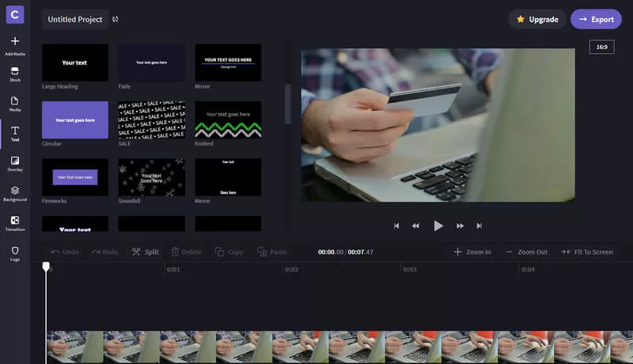Image resolution: width=633 pixels, height=364 pixels.
Task: Click Paste in the timeline toolbar
Action: click(271, 252)
